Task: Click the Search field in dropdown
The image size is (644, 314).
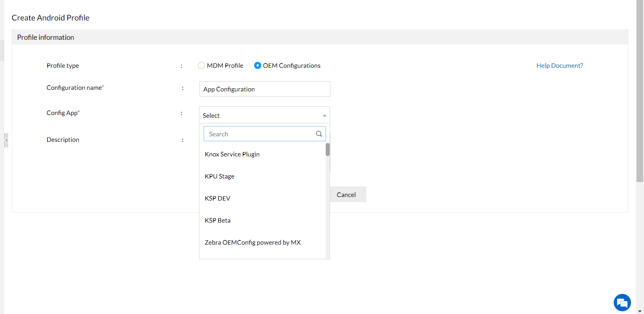Action: pos(260,134)
